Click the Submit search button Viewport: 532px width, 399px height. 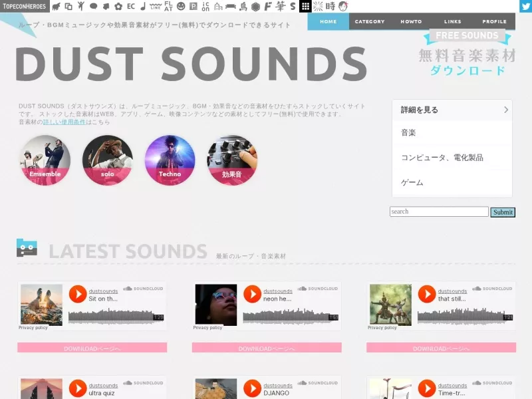click(x=503, y=212)
